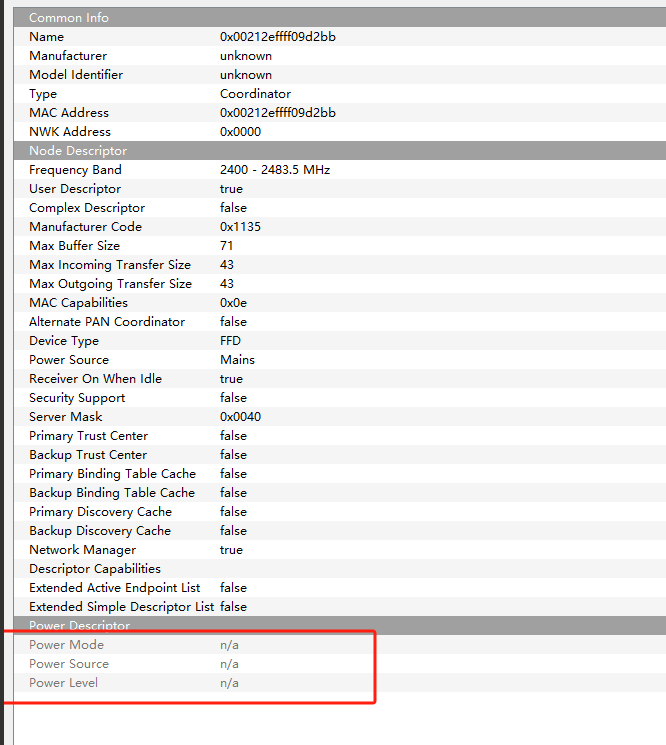
Task: Click the Manufacturer row label
Action: [x=68, y=56]
